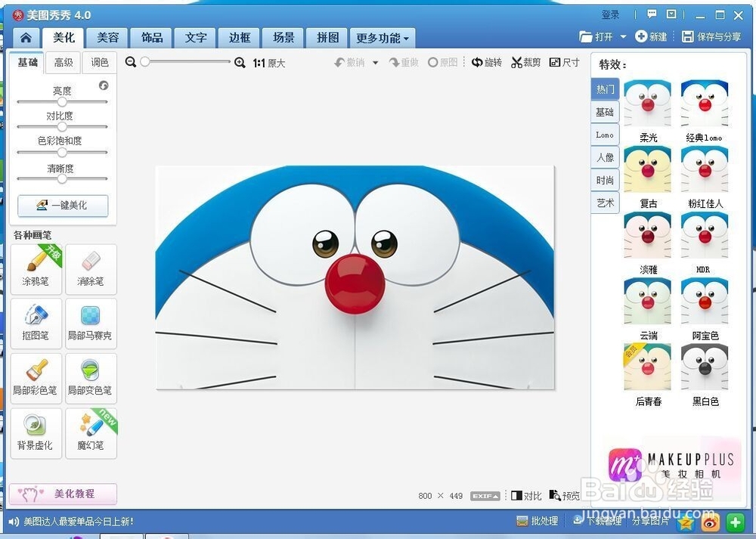Switch to the 文字 tab

coord(196,38)
